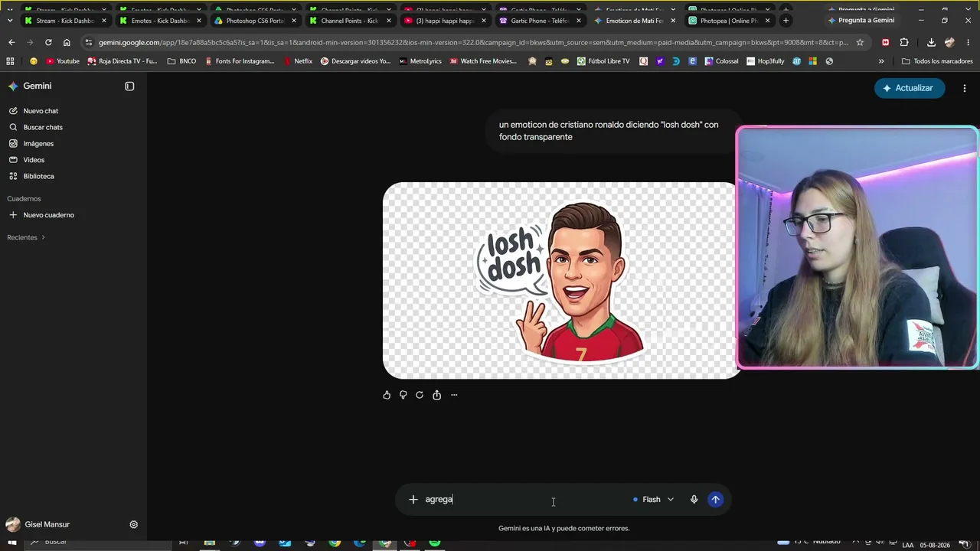Open Buscar chats in sidebar
The image size is (980, 551).
[x=43, y=127]
